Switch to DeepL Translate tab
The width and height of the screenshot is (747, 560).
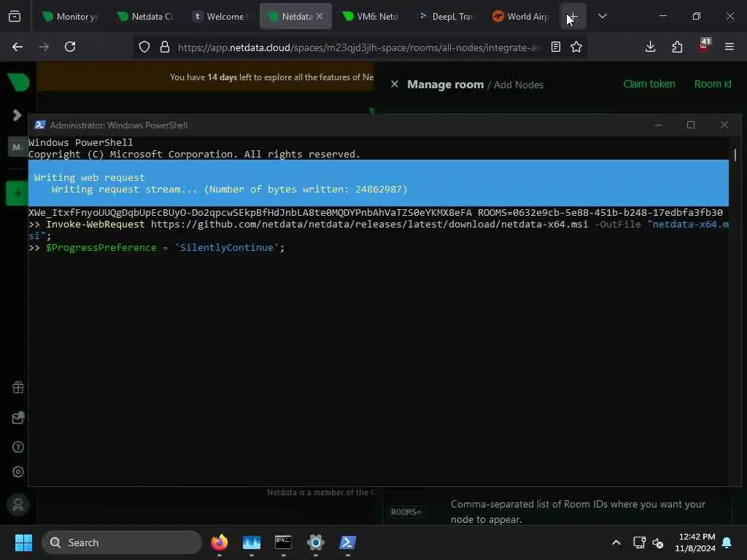click(x=446, y=17)
